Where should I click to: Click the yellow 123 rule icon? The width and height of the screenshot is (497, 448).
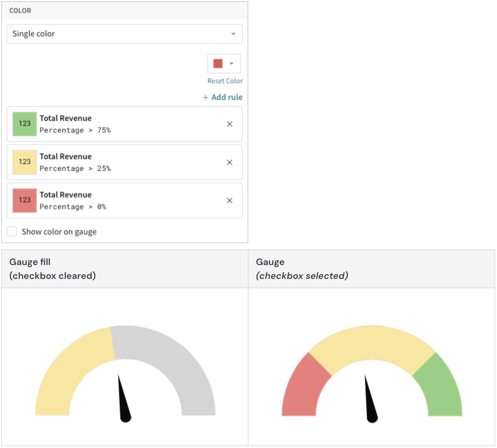tap(25, 162)
